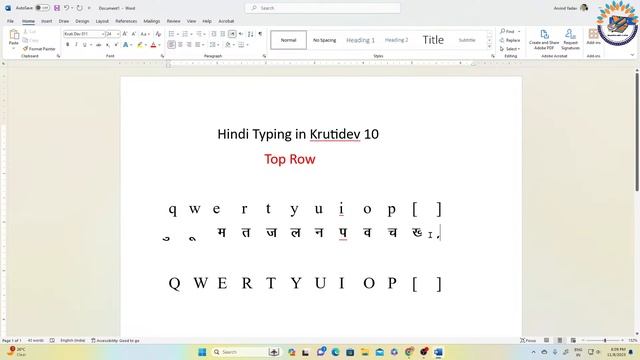640x360 pixels.
Task: Open the Font dialog launcher
Action: click(162, 56)
